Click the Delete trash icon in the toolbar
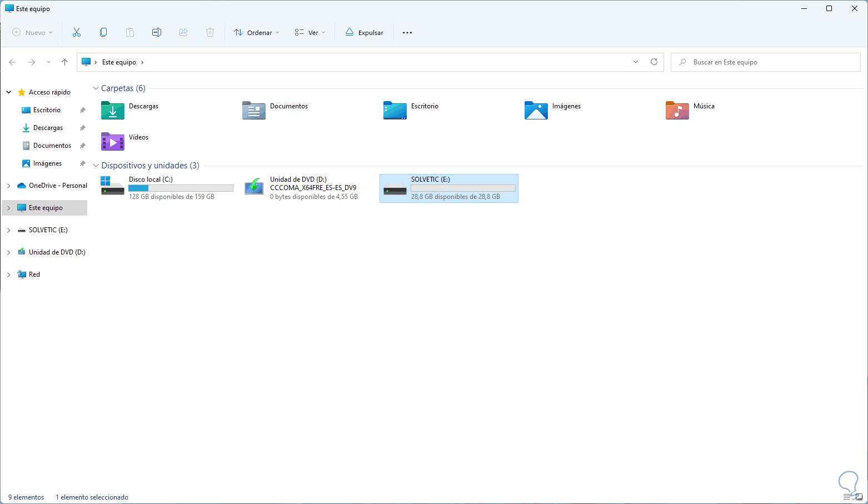Image resolution: width=868 pixels, height=504 pixels. (x=210, y=33)
